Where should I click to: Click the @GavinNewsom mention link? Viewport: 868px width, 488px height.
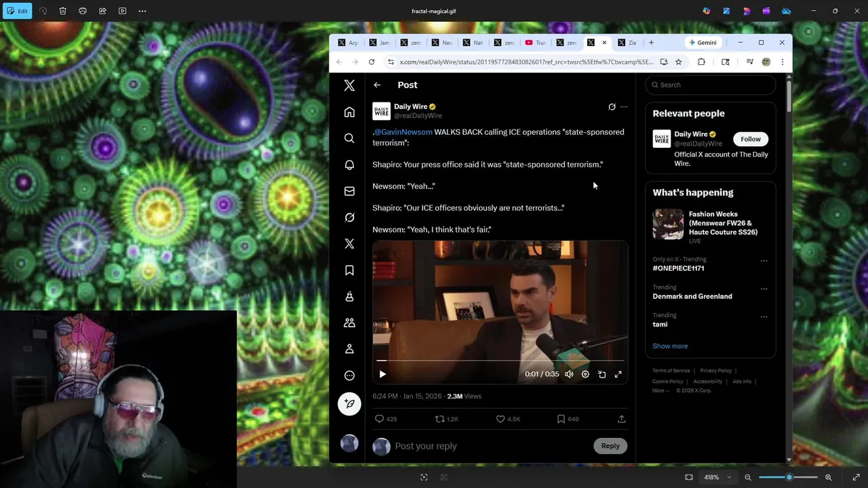click(403, 132)
